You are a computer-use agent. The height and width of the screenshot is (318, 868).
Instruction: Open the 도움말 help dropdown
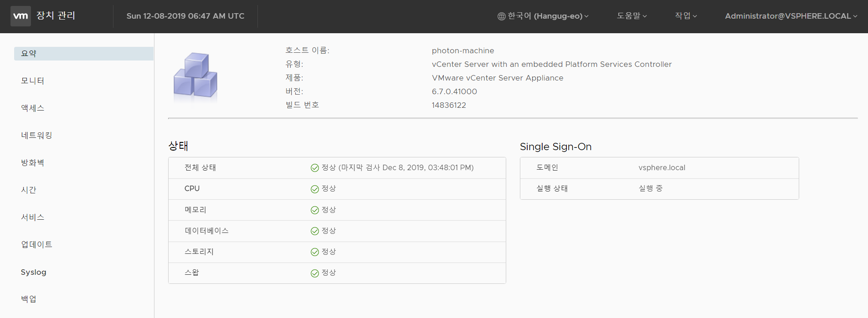coord(632,16)
